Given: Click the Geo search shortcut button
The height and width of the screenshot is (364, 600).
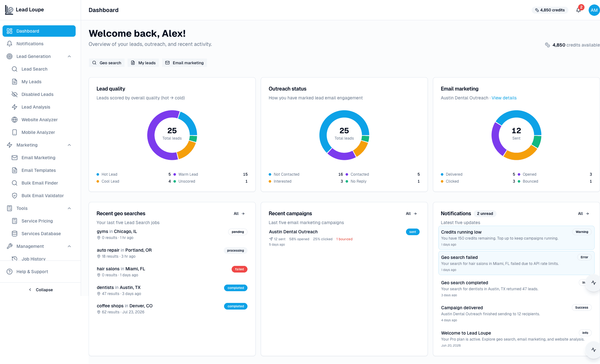Looking at the screenshot, I should tap(107, 63).
